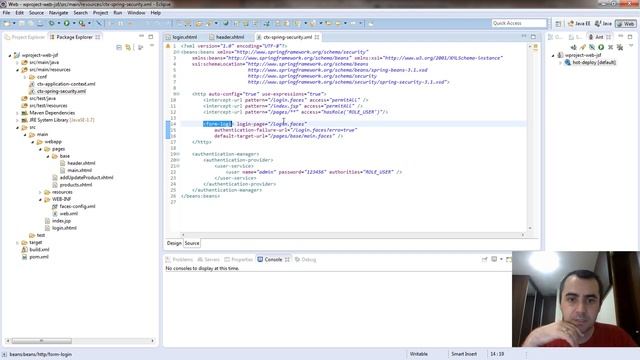
Task: Toggle Hide Internal Targets in Ant view
Action: [x=592, y=47]
